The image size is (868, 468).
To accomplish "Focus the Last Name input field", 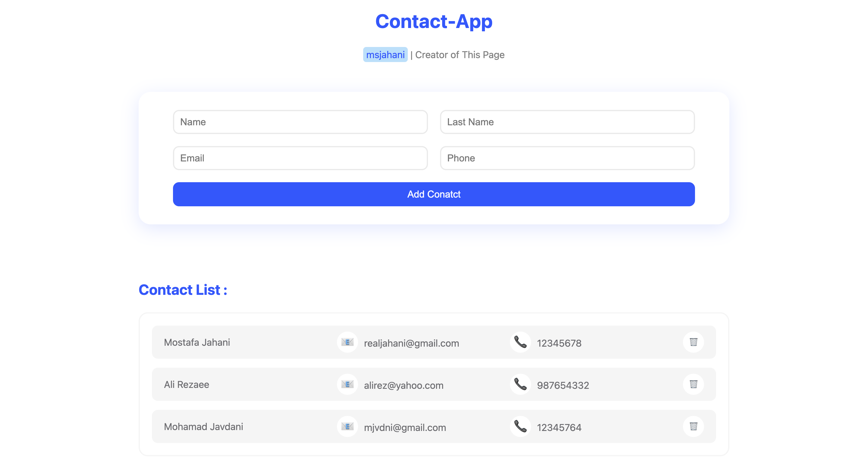I will pos(567,122).
